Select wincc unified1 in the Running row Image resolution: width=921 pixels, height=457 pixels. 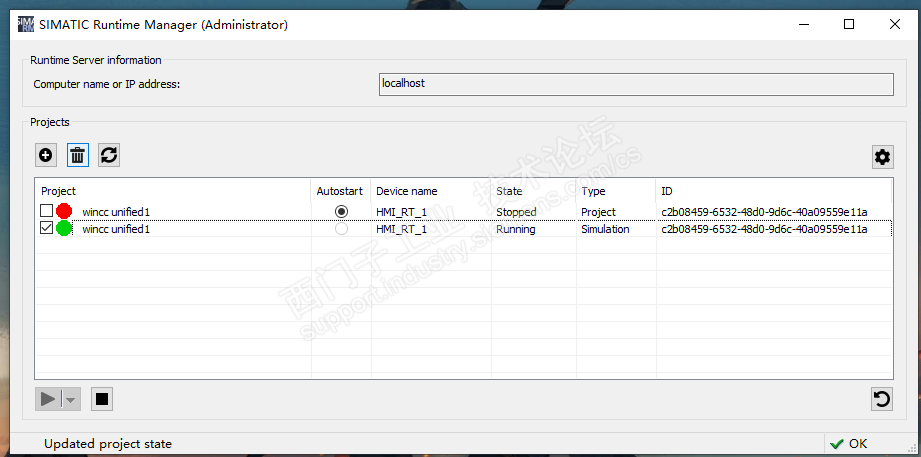pos(116,229)
